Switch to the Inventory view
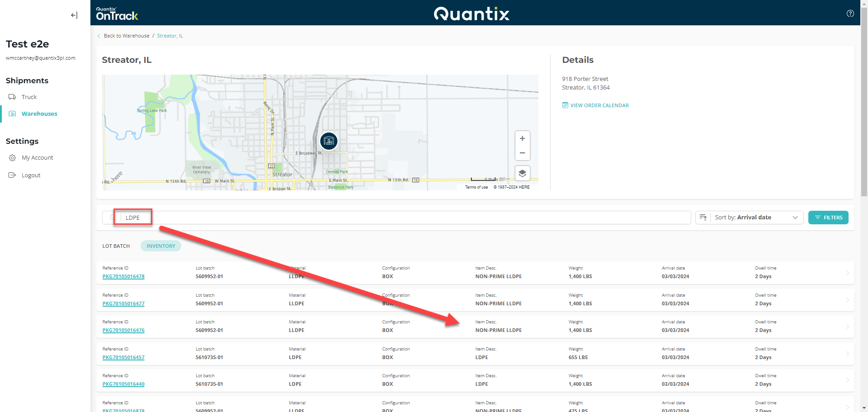This screenshot has width=868, height=412. tap(160, 246)
